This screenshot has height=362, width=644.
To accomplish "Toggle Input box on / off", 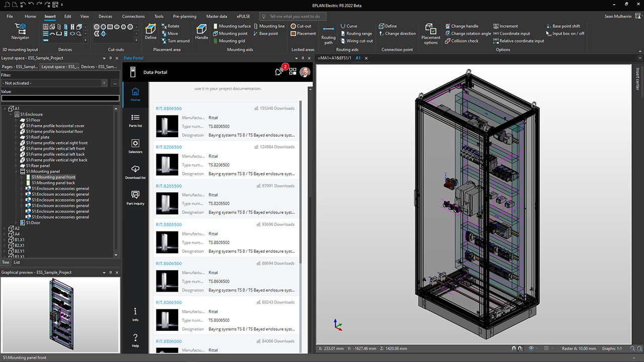I will click(x=568, y=34).
